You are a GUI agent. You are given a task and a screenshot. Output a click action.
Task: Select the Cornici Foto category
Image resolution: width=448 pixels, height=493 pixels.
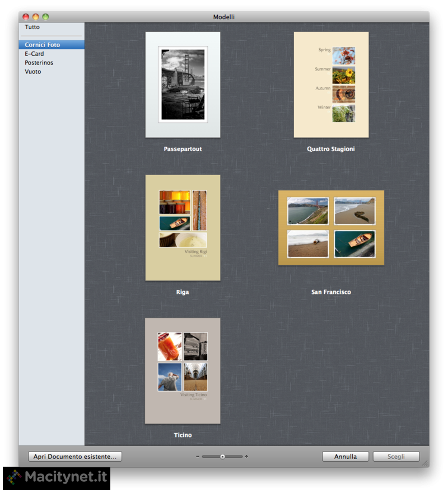[43, 45]
